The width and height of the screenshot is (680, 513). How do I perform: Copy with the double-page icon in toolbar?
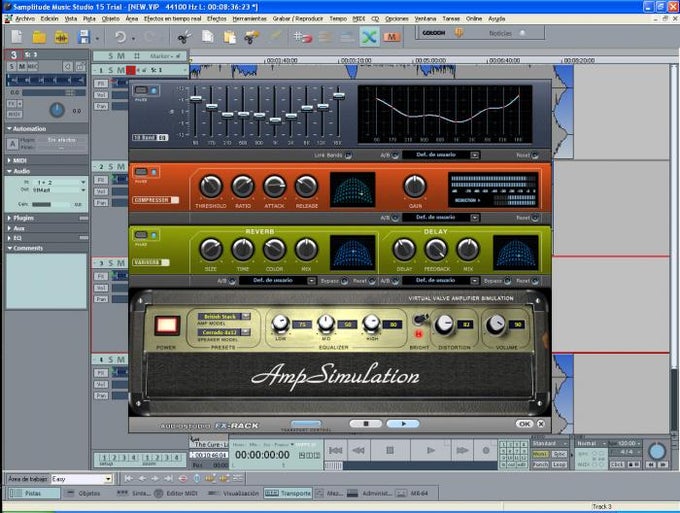[208, 37]
